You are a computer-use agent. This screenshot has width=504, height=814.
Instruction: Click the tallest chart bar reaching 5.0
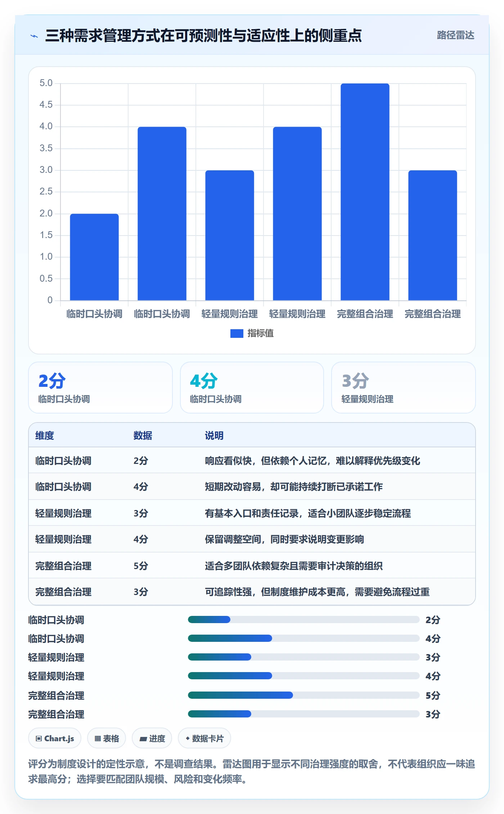click(365, 192)
